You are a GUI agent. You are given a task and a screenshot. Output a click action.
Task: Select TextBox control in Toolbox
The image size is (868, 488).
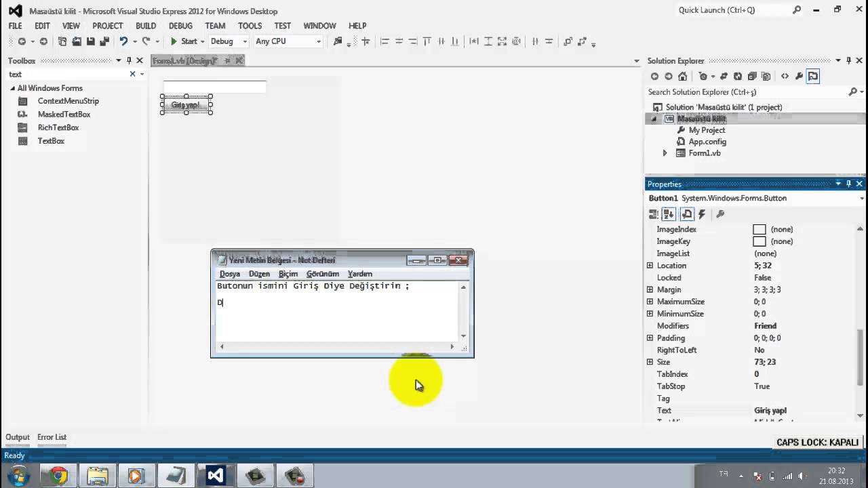point(51,141)
